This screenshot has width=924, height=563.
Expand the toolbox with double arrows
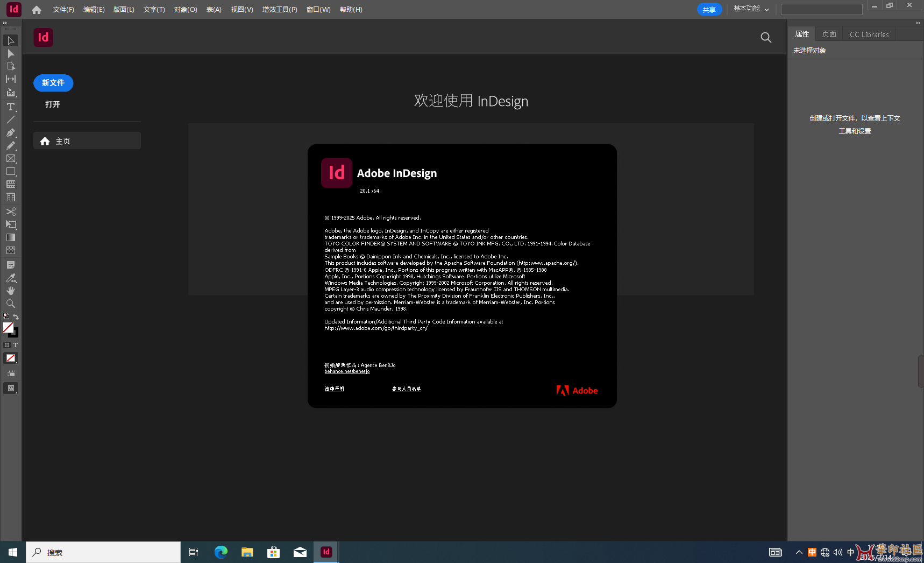click(x=5, y=23)
